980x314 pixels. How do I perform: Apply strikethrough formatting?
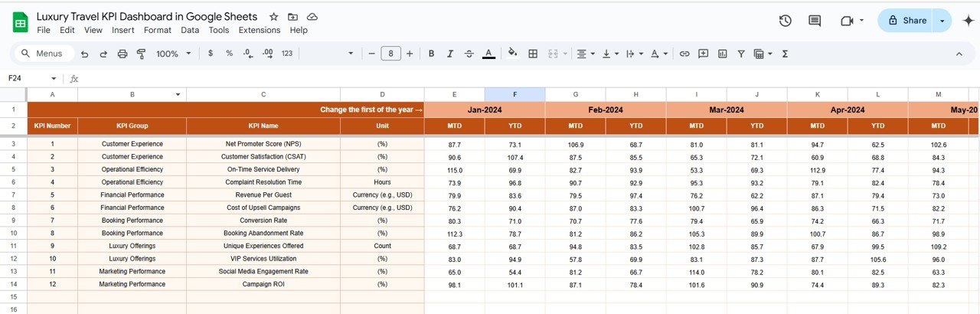(469, 54)
